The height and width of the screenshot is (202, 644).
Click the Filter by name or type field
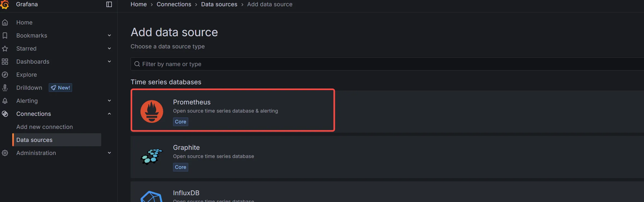[387, 64]
